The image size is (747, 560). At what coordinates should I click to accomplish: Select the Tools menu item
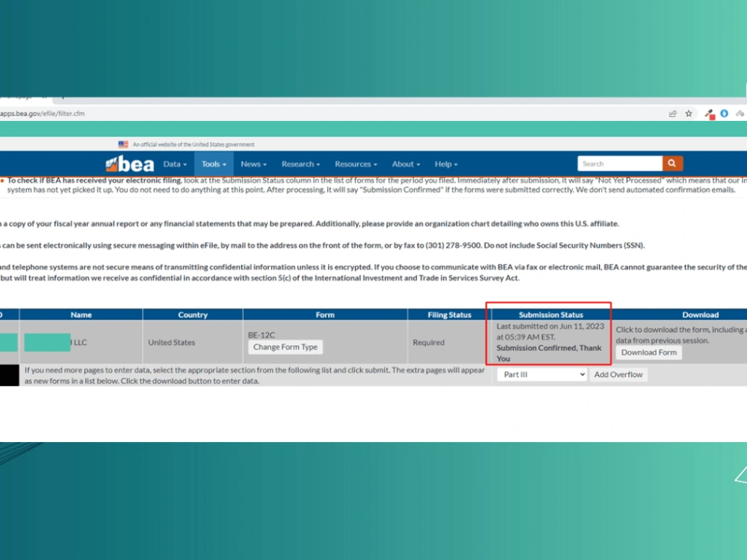click(213, 164)
